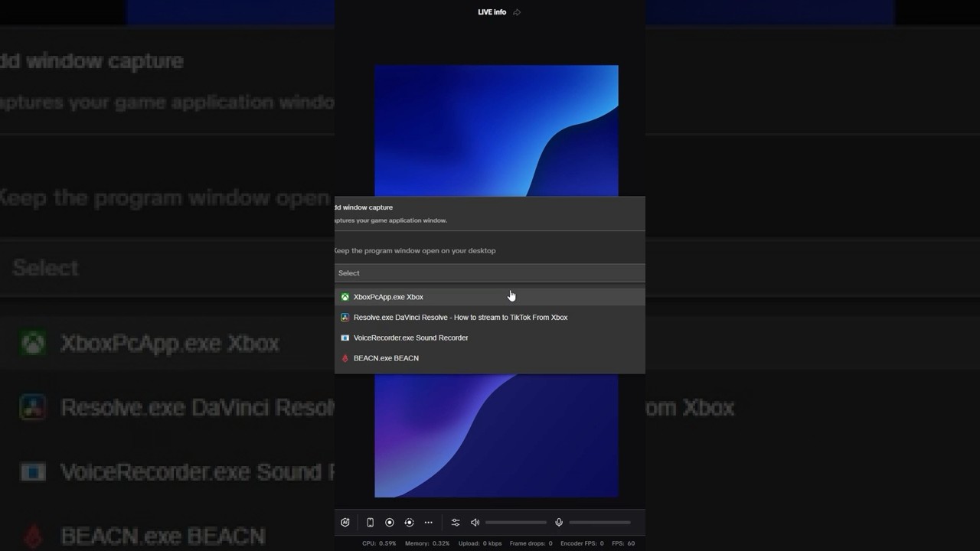Click the record circle icon
This screenshot has width=980, height=551.
coord(389,523)
